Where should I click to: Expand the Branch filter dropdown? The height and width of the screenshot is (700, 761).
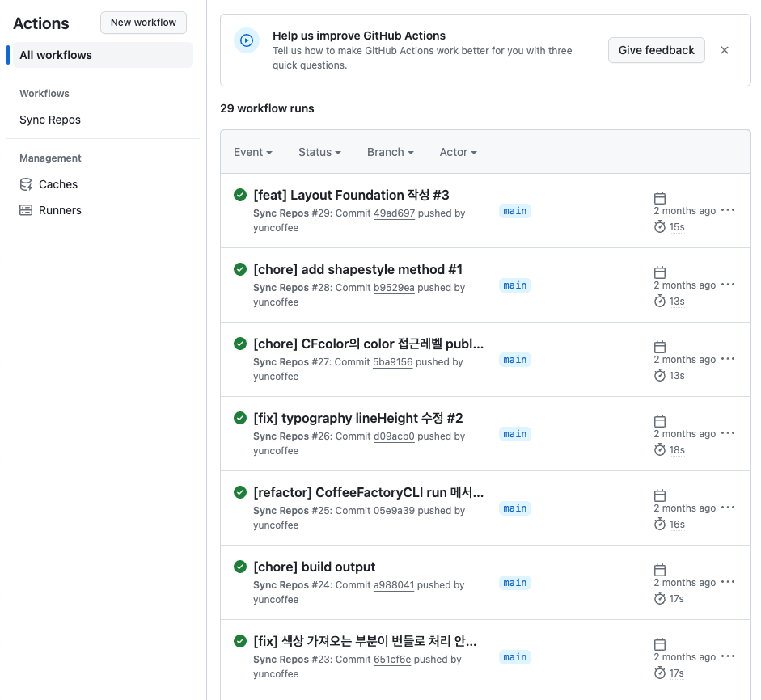coord(390,152)
